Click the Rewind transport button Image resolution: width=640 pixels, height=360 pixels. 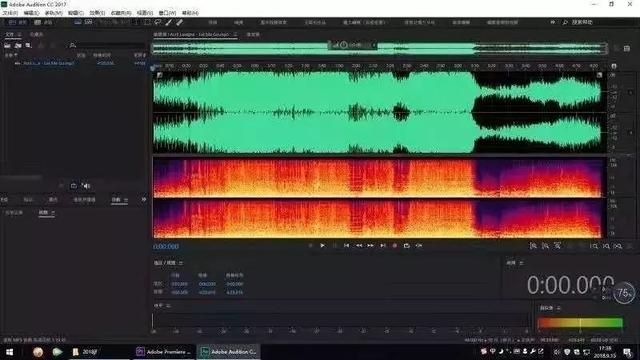point(359,246)
